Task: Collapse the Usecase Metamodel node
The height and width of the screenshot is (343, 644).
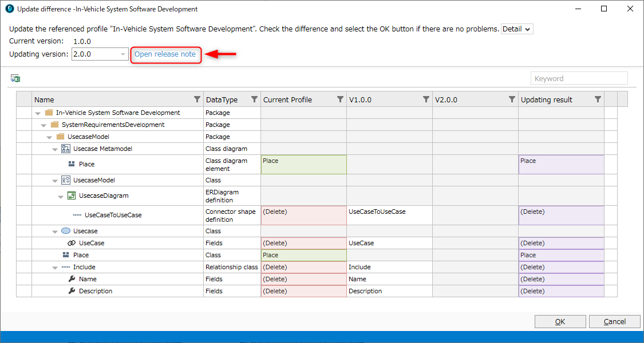Action: coord(55,149)
